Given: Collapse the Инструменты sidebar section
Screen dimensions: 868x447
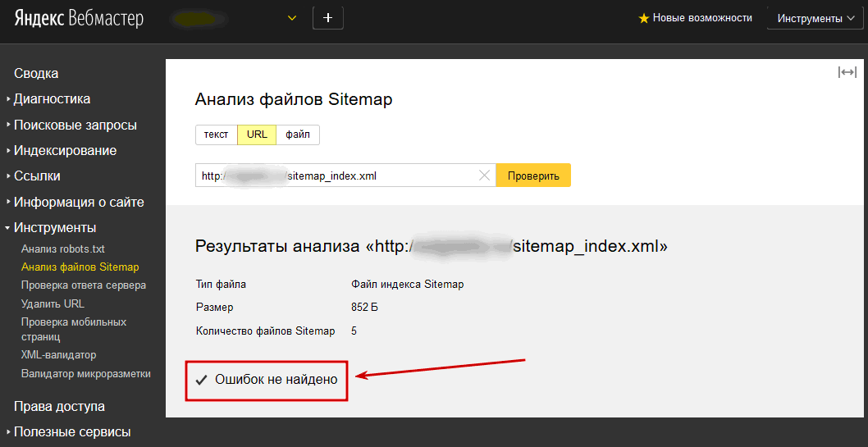Looking at the screenshot, I should pyautogui.click(x=55, y=227).
